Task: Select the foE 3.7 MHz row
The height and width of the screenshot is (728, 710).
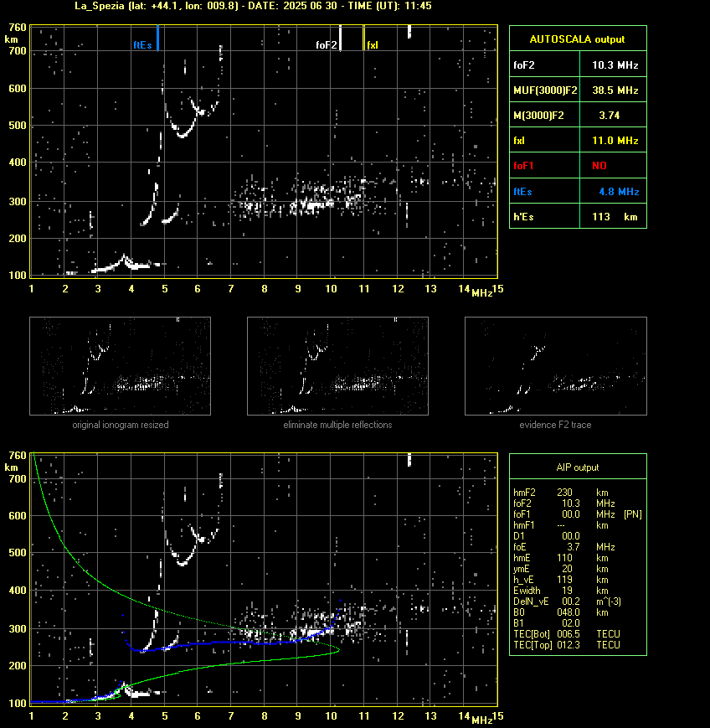Action: pyautogui.click(x=563, y=547)
